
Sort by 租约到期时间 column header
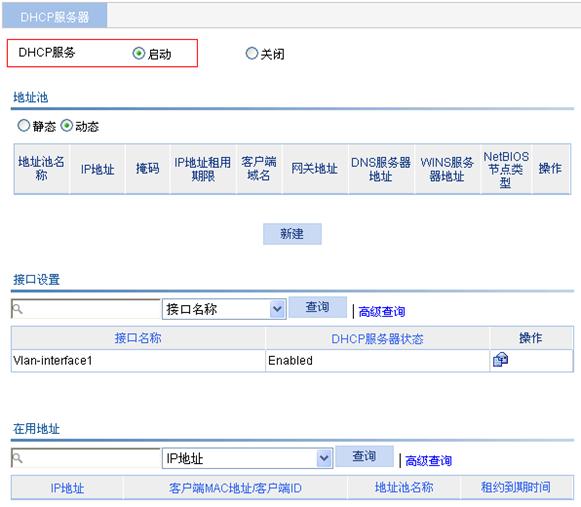516,487
